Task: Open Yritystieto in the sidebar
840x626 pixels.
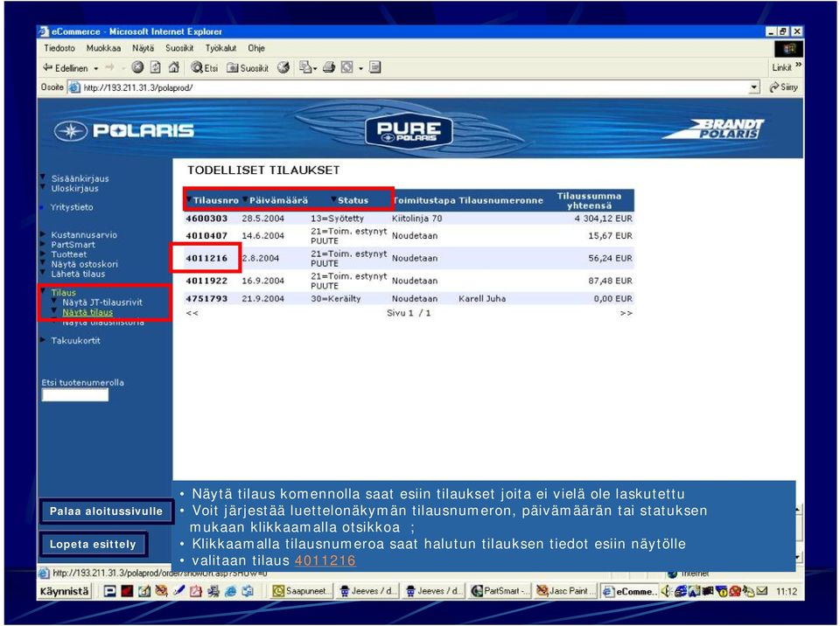Action: [x=72, y=207]
